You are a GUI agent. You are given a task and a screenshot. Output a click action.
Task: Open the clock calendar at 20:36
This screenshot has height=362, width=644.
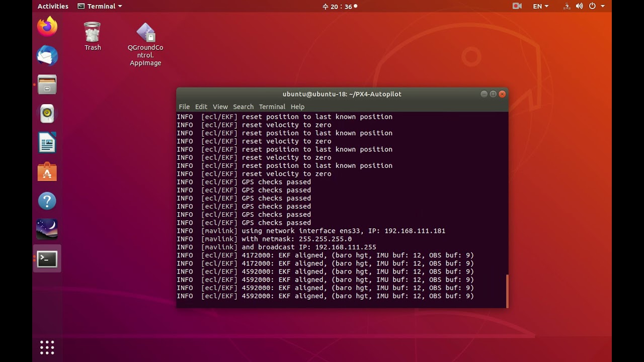click(x=340, y=7)
